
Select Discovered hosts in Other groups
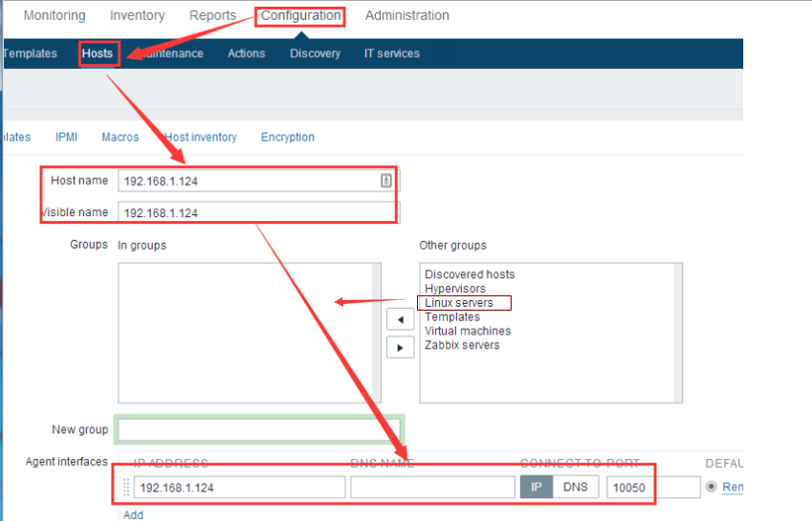click(x=470, y=274)
